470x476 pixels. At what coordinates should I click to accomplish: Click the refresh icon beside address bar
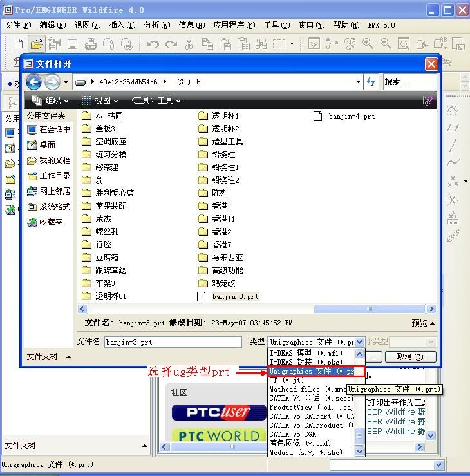[x=371, y=82]
